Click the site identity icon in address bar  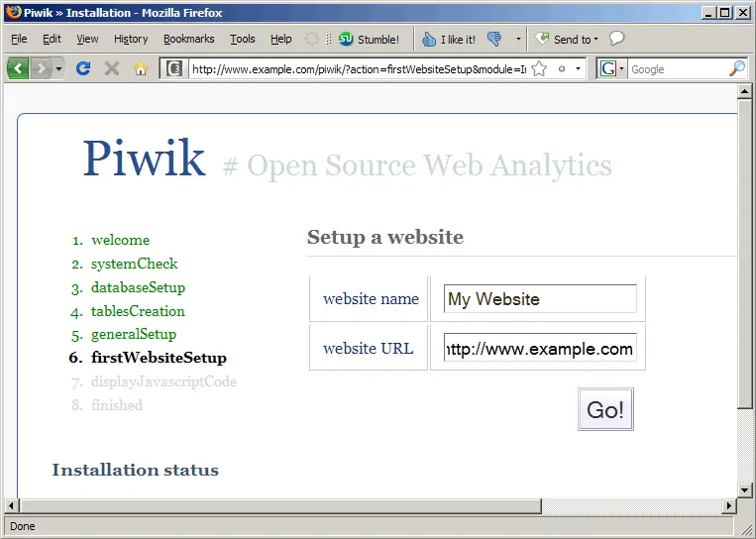point(174,69)
